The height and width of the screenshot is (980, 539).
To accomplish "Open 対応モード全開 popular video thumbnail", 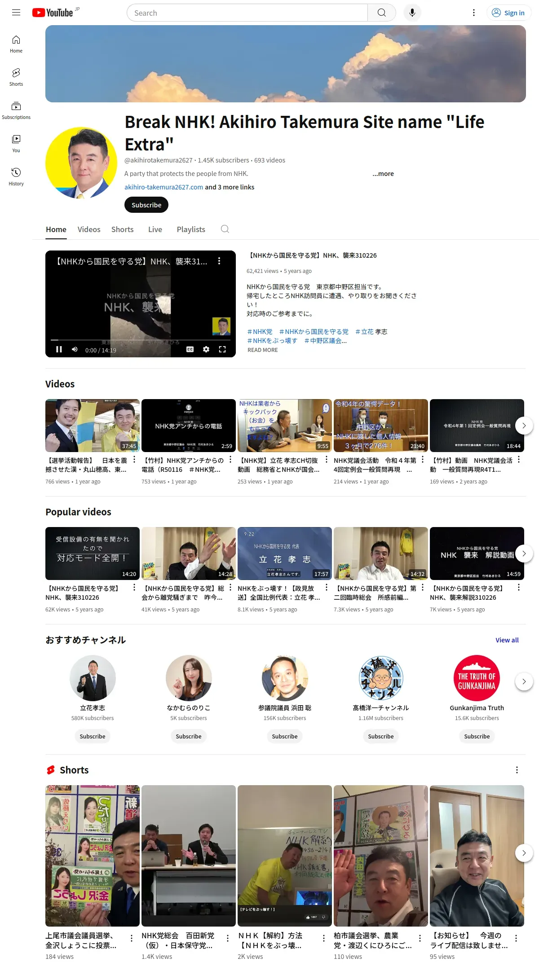I will click(x=93, y=554).
